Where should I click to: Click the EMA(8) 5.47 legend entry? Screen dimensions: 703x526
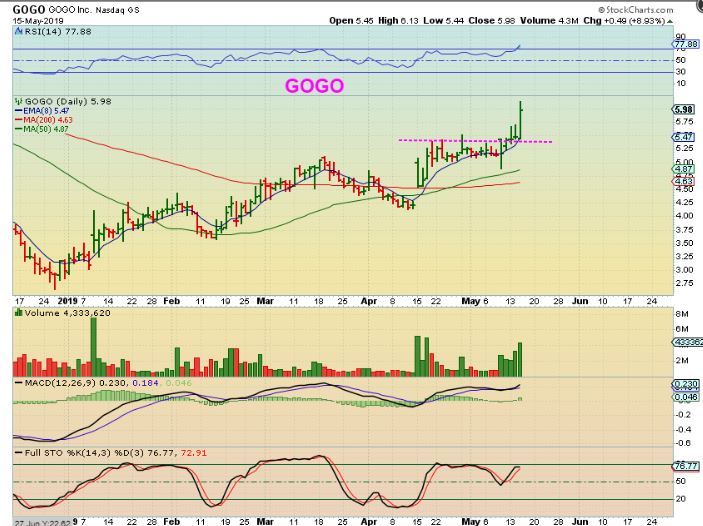[x=46, y=110]
